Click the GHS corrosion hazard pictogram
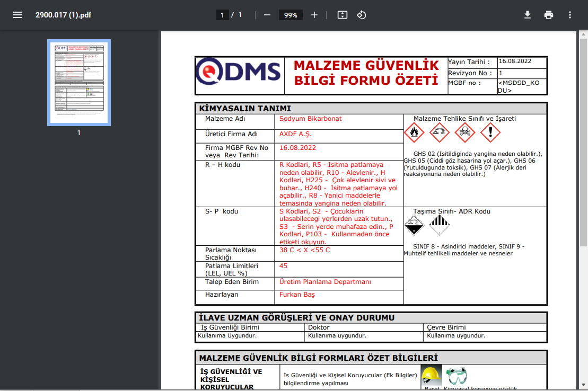The height and width of the screenshot is (391, 588). click(439, 133)
